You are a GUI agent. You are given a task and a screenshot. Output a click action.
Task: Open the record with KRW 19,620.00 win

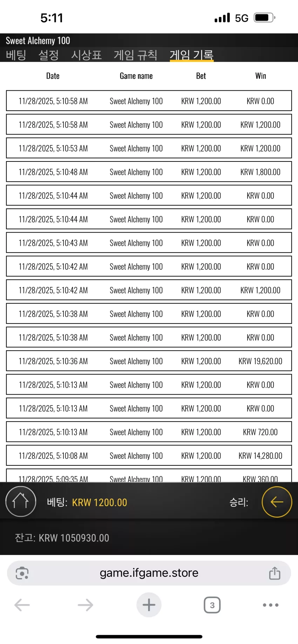point(149,361)
